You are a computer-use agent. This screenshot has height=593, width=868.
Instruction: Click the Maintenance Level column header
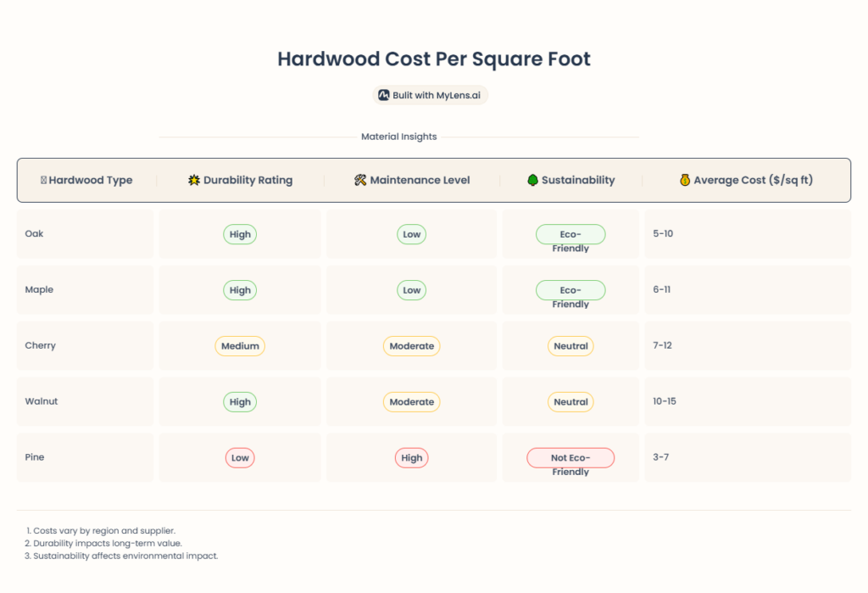click(413, 180)
